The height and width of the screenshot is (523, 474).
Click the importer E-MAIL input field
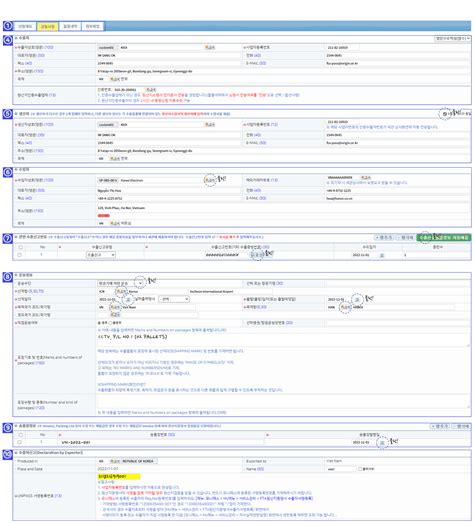(x=397, y=198)
